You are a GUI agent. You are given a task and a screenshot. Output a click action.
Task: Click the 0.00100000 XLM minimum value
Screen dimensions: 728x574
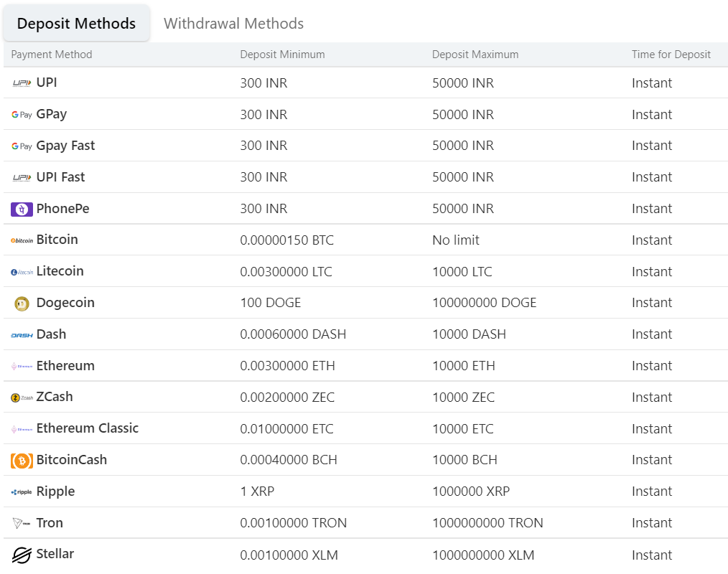(x=289, y=555)
